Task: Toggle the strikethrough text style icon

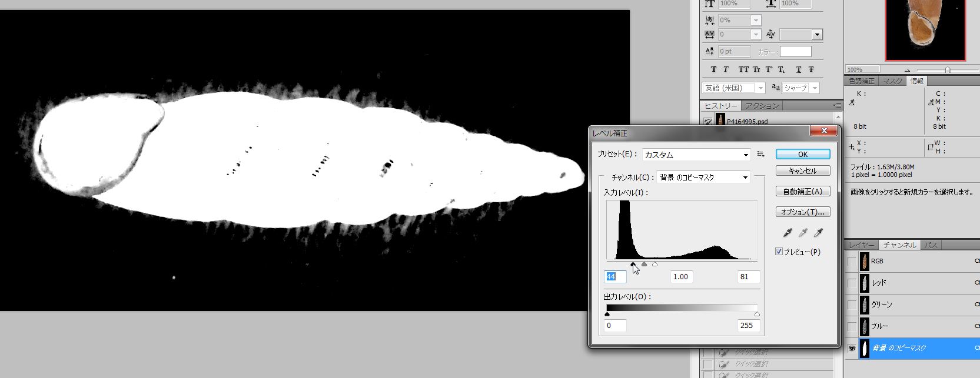Action: [811, 69]
